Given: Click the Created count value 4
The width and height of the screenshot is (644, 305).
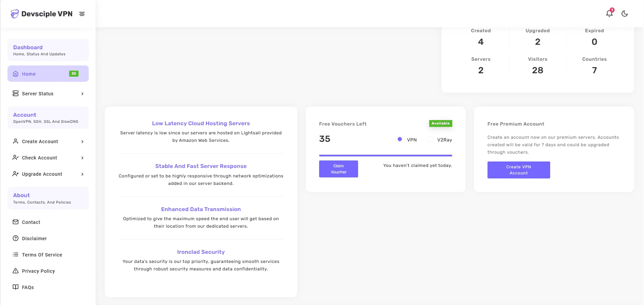Looking at the screenshot, I should pyautogui.click(x=481, y=42).
